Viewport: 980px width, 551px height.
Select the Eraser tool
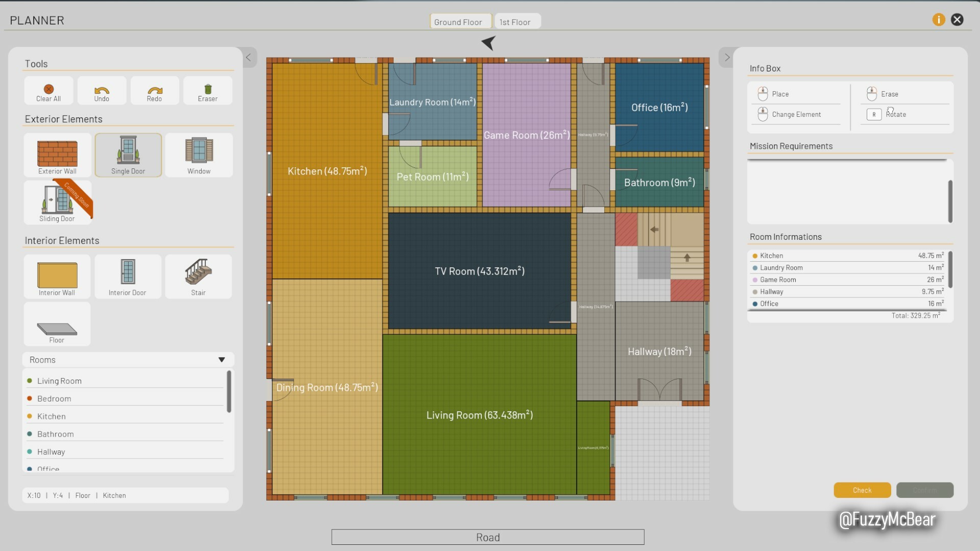207,90
